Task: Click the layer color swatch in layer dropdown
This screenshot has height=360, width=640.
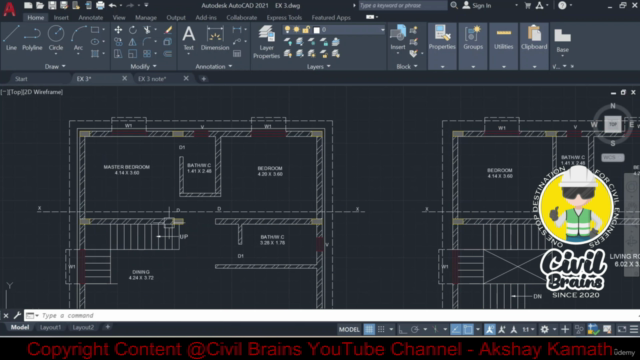Action: point(316,30)
